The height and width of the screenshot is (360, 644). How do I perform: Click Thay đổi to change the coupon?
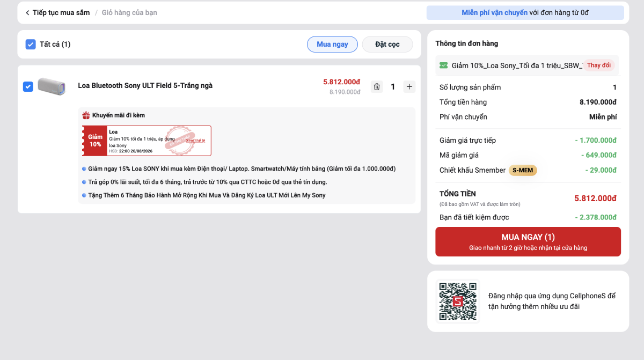pos(598,65)
